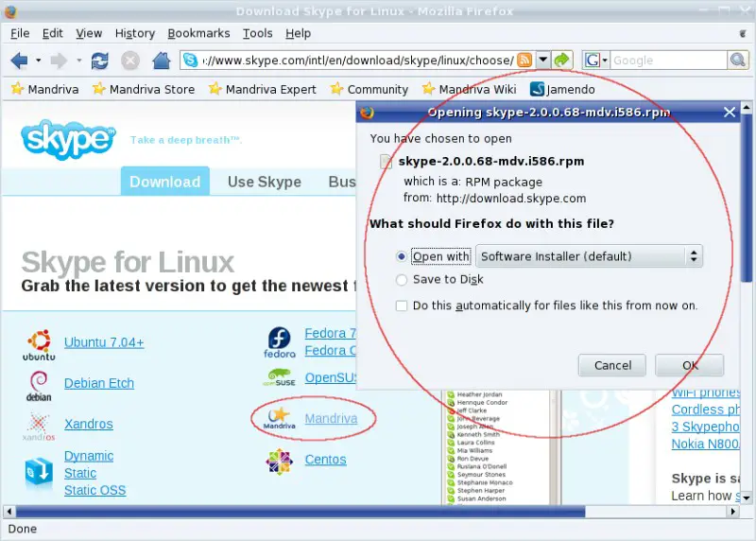The image size is (756, 541).
Task: Click the Fedora logo icon
Action: pos(279,342)
